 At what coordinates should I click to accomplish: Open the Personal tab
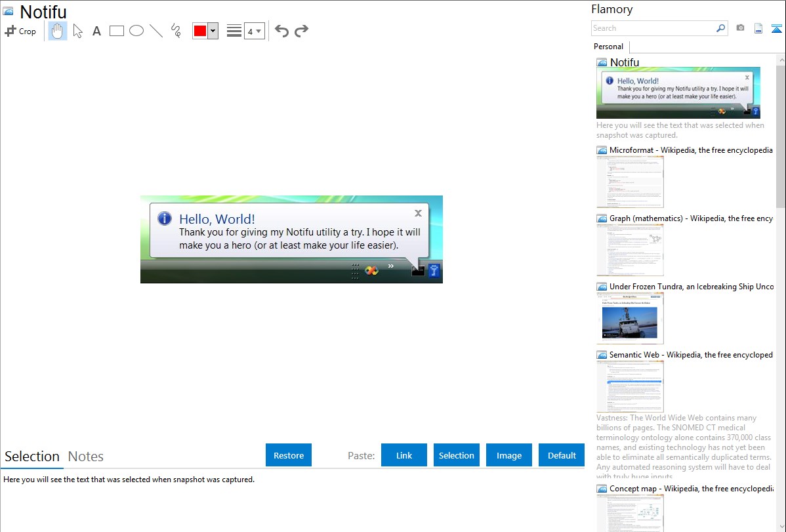click(x=608, y=47)
